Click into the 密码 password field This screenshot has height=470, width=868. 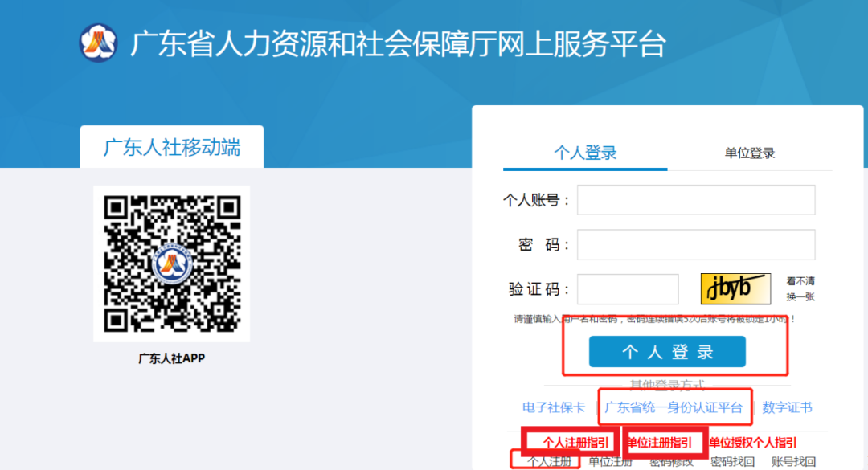pos(696,245)
